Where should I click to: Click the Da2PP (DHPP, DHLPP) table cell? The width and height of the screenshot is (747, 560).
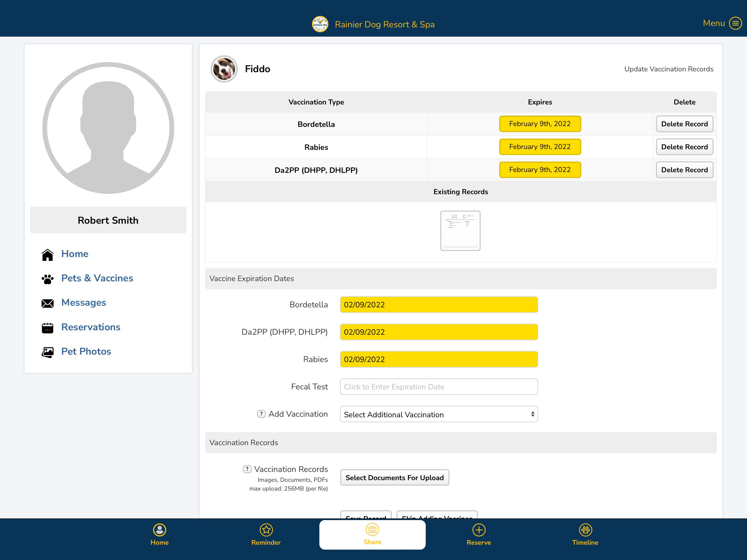pos(316,170)
